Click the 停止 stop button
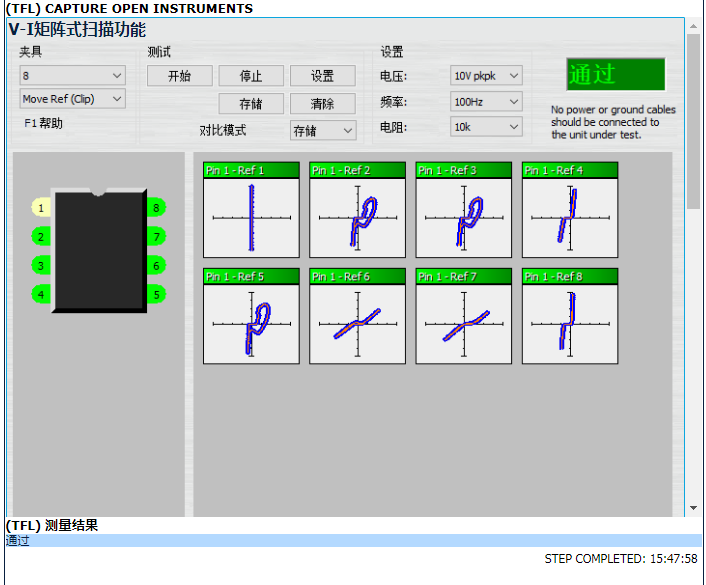 251,76
